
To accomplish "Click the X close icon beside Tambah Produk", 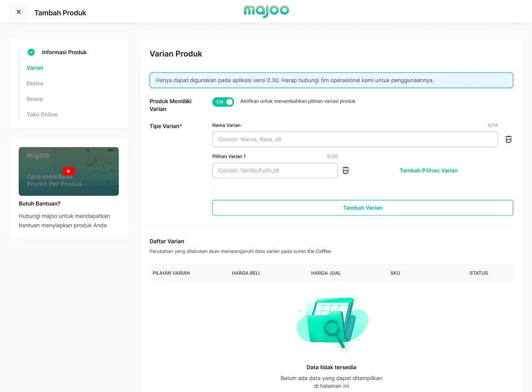I will click(x=19, y=12).
